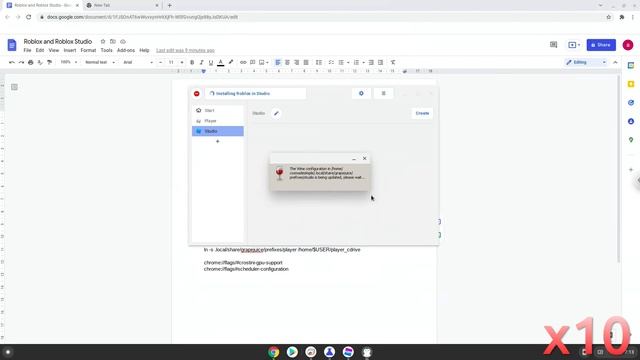Click the Google account avatar
The height and width of the screenshot is (360, 640).
tap(628, 45)
